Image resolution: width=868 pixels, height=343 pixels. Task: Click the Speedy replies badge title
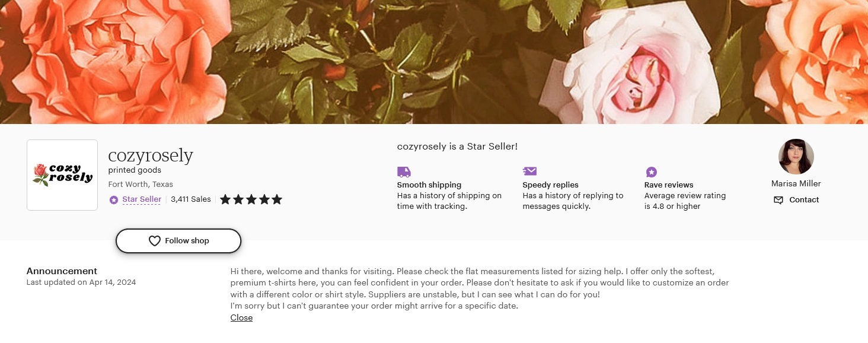[x=550, y=185]
